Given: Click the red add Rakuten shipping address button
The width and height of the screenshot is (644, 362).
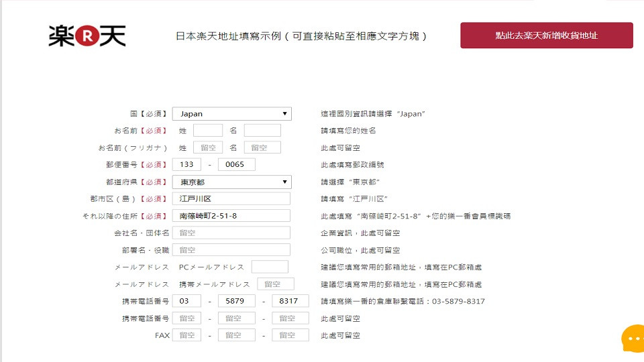Looking at the screenshot, I should 546,36.
